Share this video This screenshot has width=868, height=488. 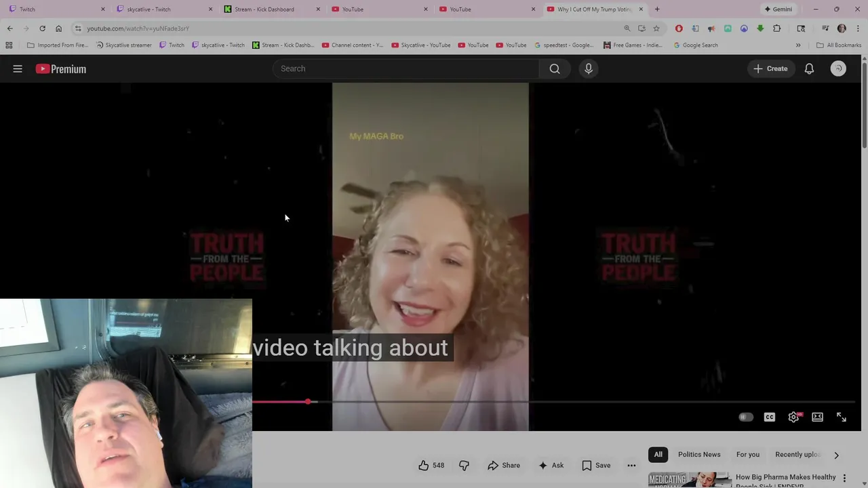tap(504, 465)
